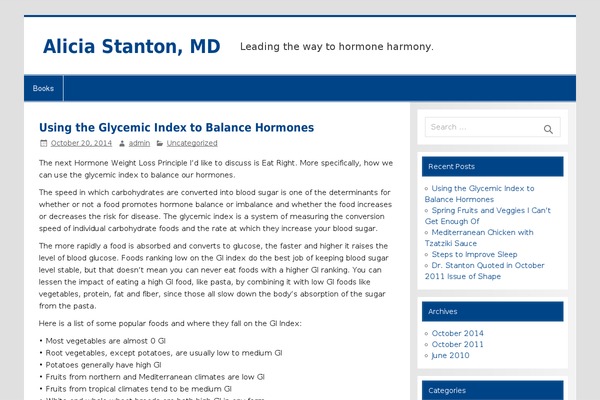The width and height of the screenshot is (600, 400).
Task: Open Mediterranean Chicken with Tzatziki Sauce post
Action: click(479, 238)
